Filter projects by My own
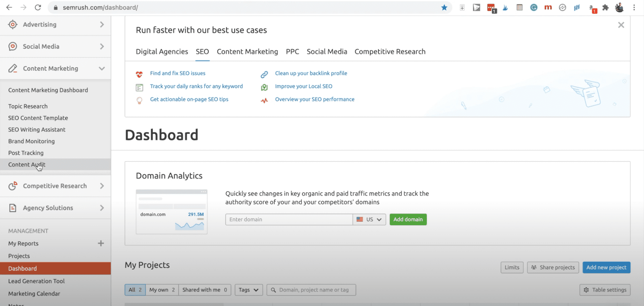 pyautogui.click(x=162, y=290)
